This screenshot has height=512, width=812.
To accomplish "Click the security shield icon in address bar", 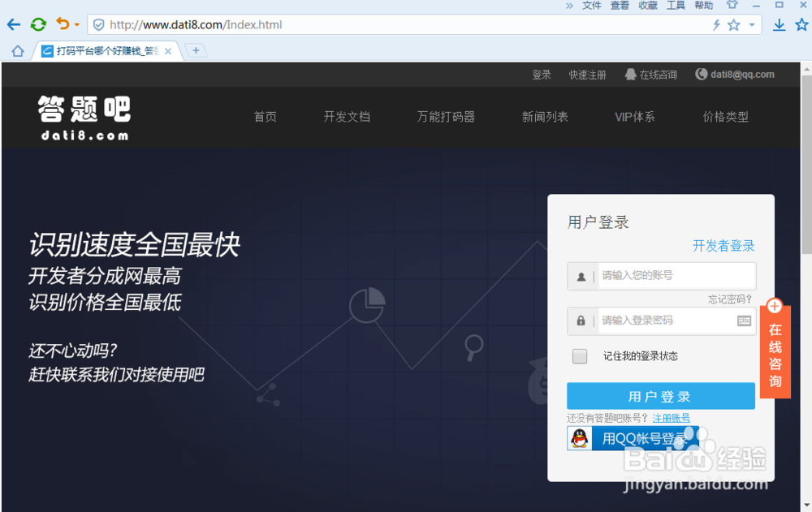I will [x=99, y=25].
